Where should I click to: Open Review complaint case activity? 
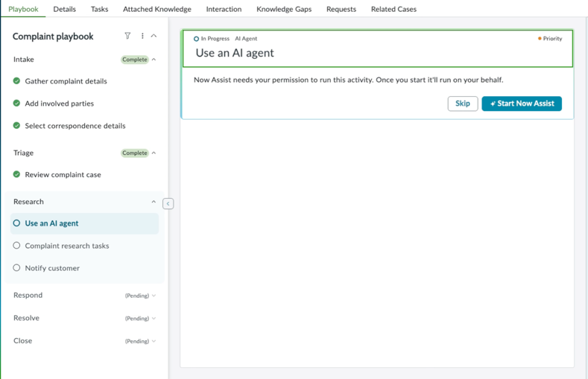pos(63,174)
